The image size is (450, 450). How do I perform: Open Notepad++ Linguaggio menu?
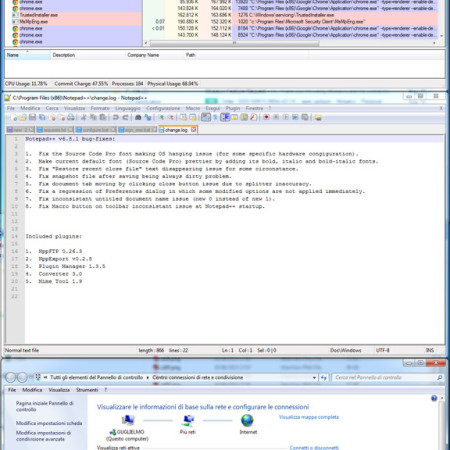(x=128, y=108)
